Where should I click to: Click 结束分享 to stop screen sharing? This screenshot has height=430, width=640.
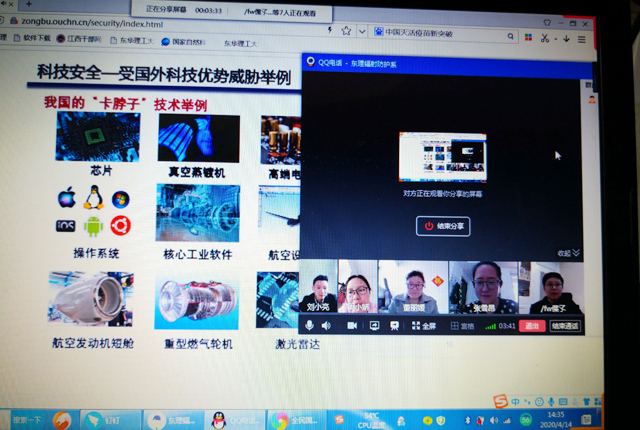pos(443,226)
